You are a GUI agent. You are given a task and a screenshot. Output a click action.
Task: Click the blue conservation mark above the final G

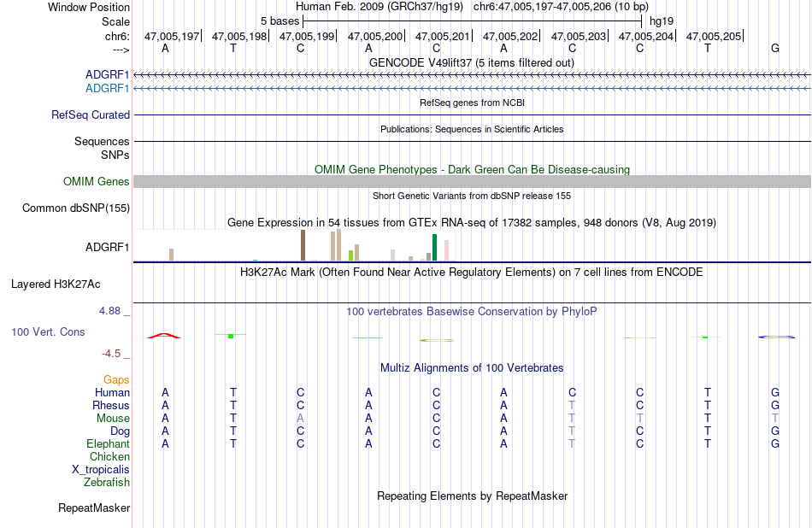(776, 337)
